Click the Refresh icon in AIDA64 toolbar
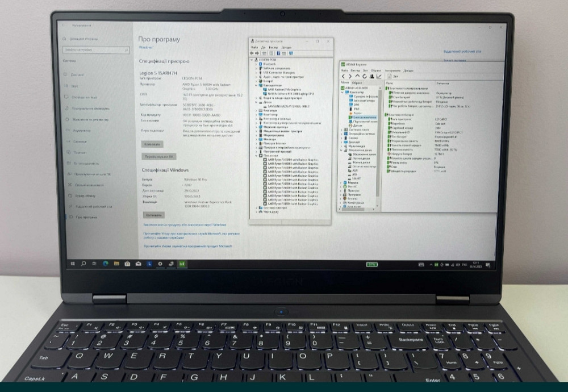 click(364, 76)
